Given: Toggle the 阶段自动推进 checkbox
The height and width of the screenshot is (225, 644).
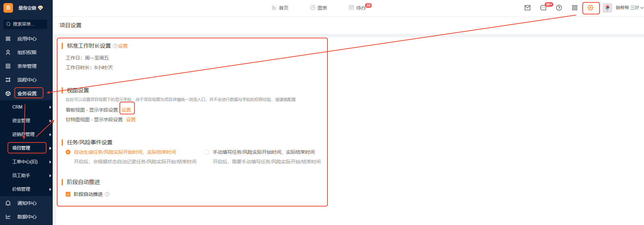Looking at the screenshot, I should click(x=68, y=194).
